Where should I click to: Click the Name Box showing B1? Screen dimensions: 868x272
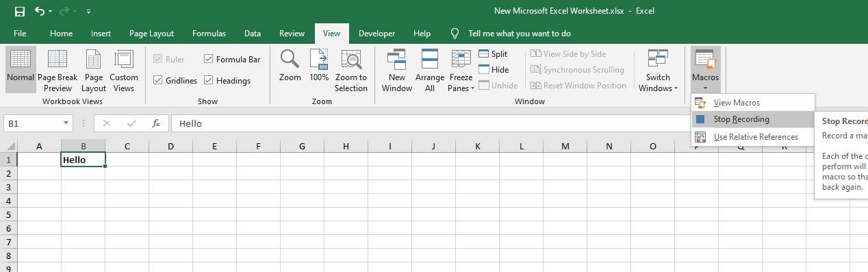point(33,123)
